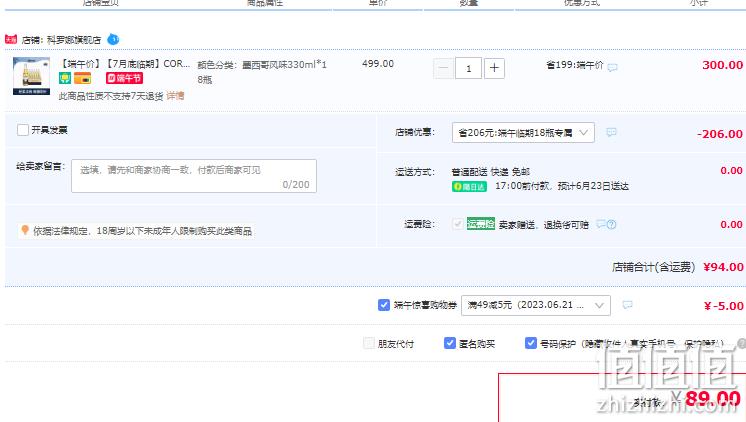Click the Tmall store logo icon
Image resolution: width=746 pixels, height=422 pixels.
tap(11, 39)
